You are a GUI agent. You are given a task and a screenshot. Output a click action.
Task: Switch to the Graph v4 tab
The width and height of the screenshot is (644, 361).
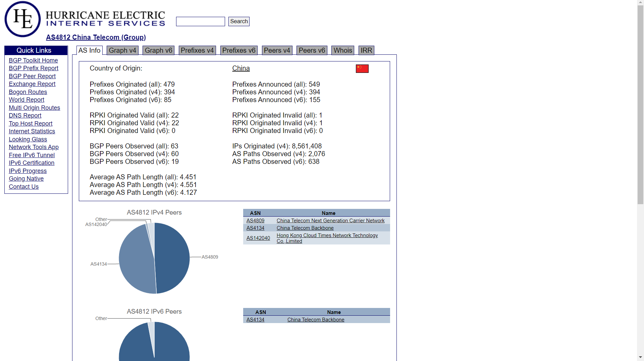[122, 50]
